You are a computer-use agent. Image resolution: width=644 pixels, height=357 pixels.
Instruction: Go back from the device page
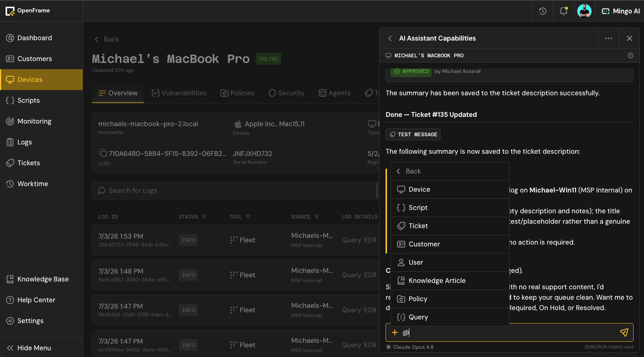[x=107, y=39]
